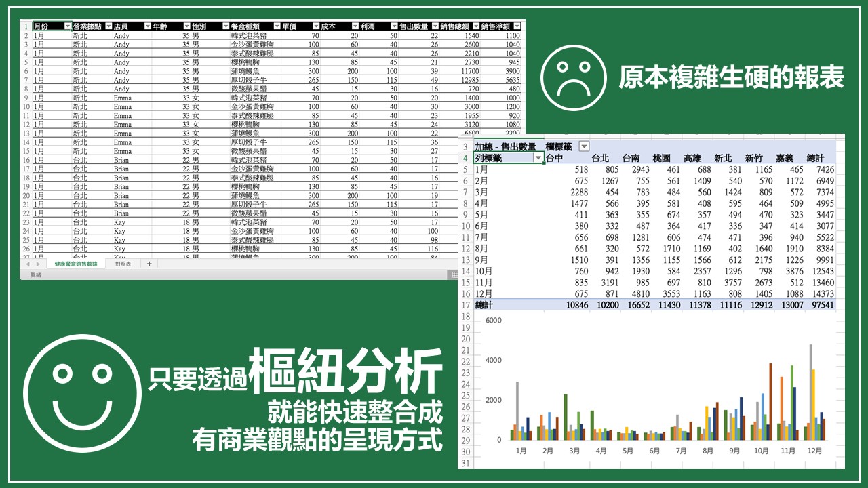Viewport: 868px width, 488px height.
Task: Select the 台中 column header in pivot table
Action: (x=554, y=158)
